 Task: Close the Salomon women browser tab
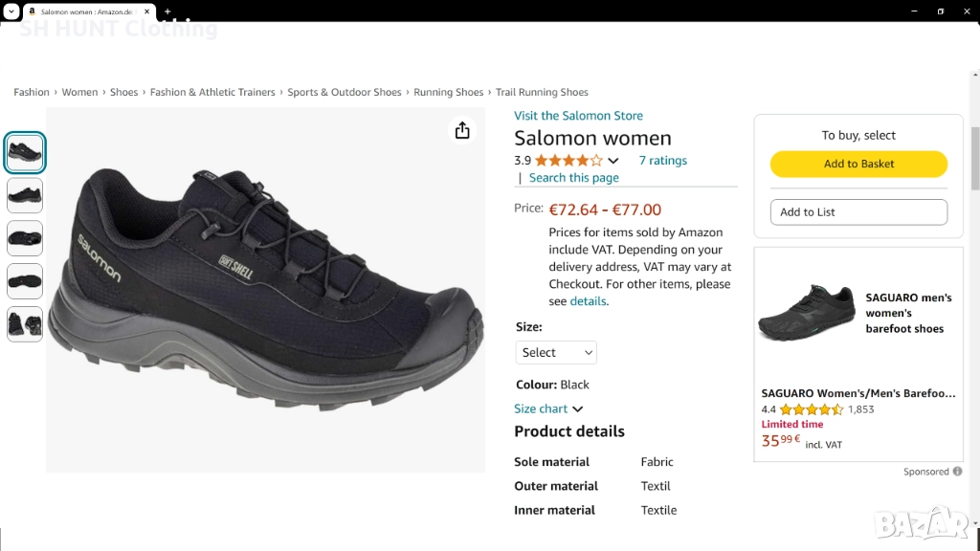click(x=148, y=11)
